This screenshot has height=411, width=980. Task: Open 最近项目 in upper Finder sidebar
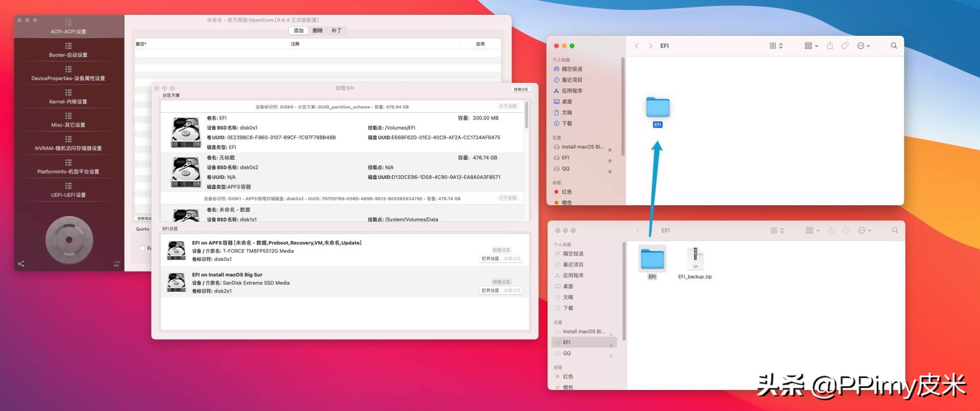pyautogui.click(x=572, y=80)
